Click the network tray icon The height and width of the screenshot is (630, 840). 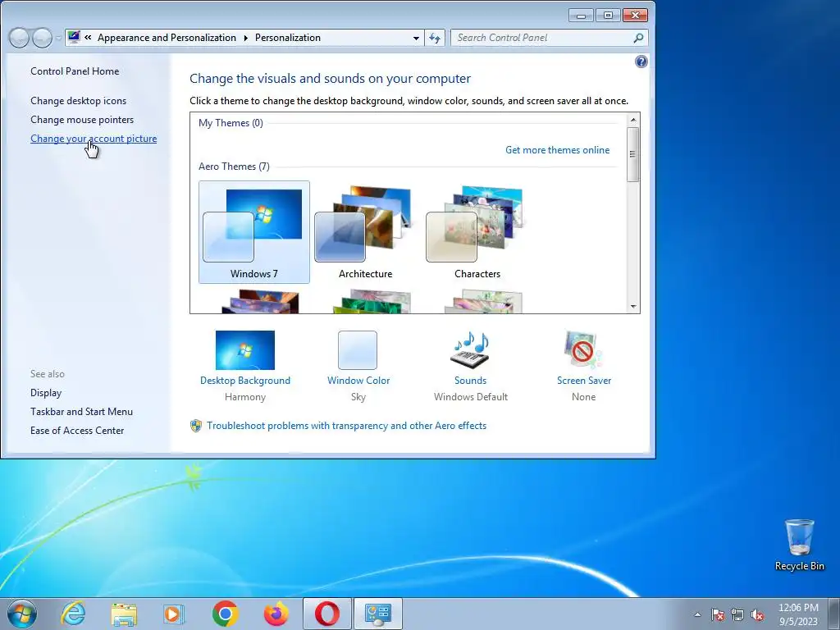click(737, 614)
